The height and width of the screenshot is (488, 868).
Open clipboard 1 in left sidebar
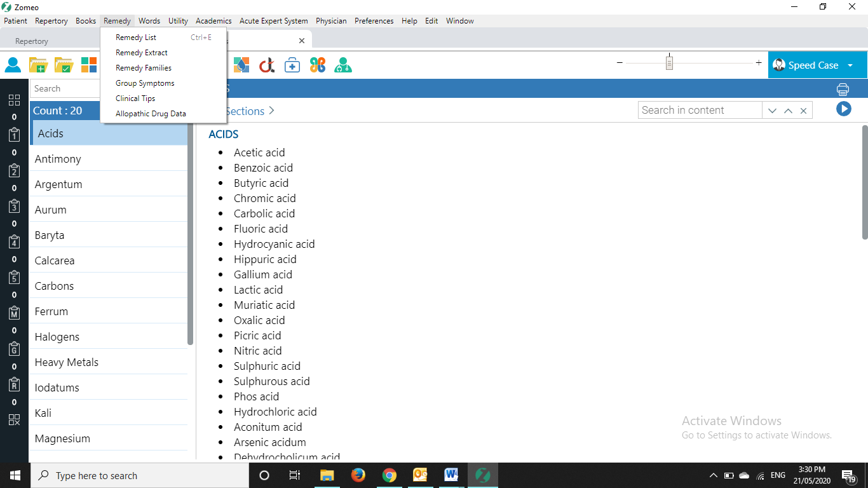pyautogui.click(x=14, y=135)
